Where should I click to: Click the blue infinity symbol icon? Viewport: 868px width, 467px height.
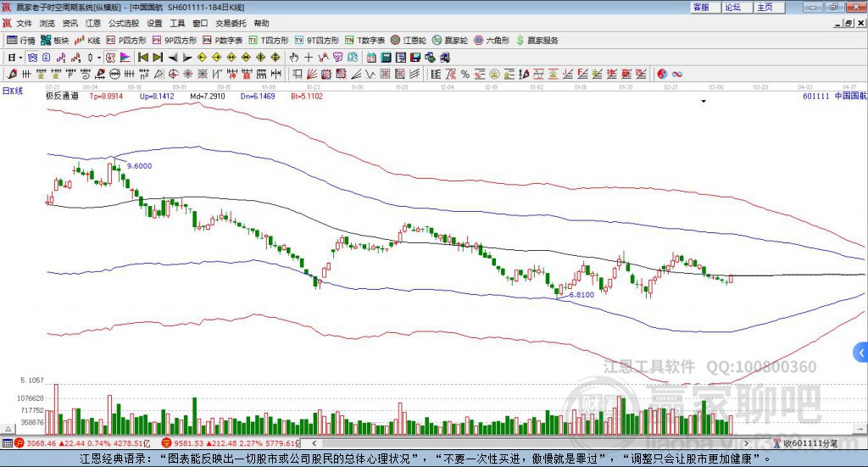(x=677, y=74)
